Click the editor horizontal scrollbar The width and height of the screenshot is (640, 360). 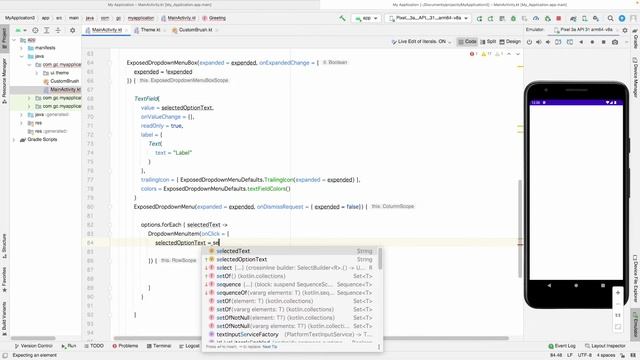pos(311,338)
